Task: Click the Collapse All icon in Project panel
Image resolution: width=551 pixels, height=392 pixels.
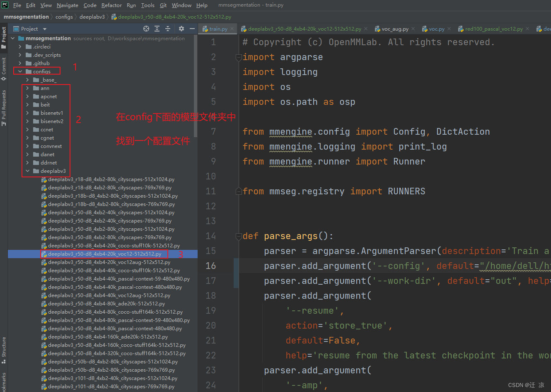Action: click(168, 29)
